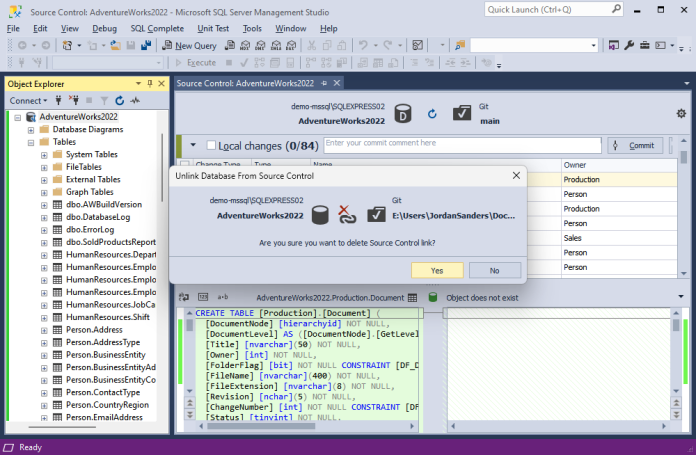The width and height of the screenshot is (696, 455).
Task: Confirm unlinking by clicking Yes
Action: click(x=437, y=270)
